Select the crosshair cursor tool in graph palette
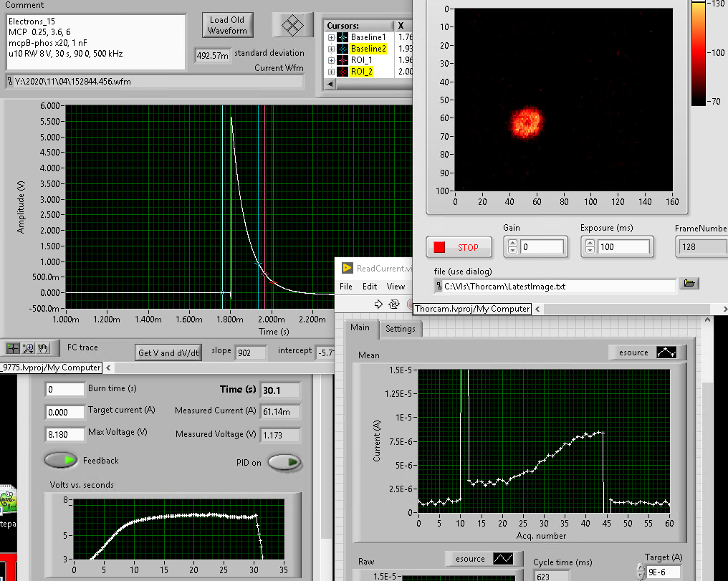Image resolution: width=728 pixels, height=581 pixels. (12, 348)
